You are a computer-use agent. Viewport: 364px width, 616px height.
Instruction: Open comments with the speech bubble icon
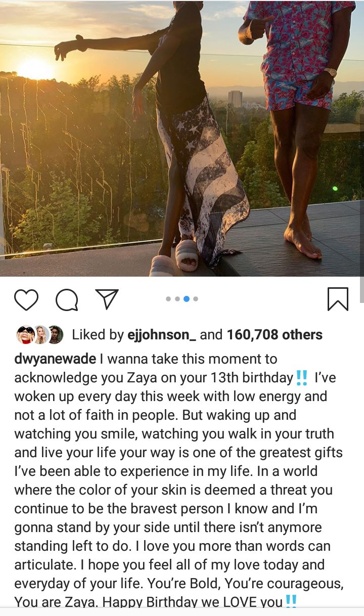tap(67, 300)
